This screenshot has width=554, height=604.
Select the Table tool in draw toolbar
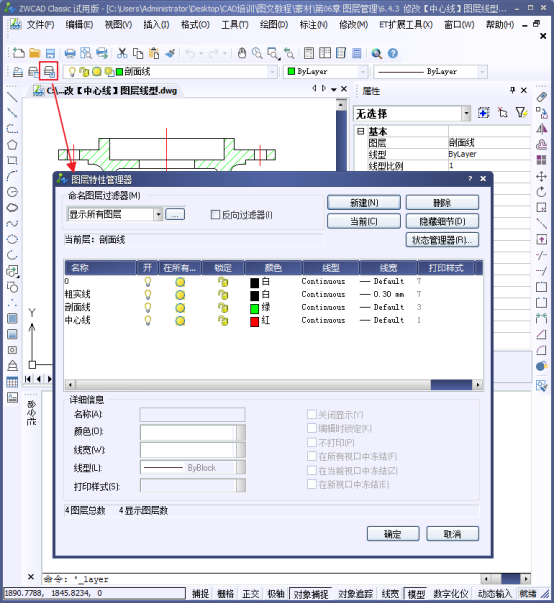(x=12, y=382)
